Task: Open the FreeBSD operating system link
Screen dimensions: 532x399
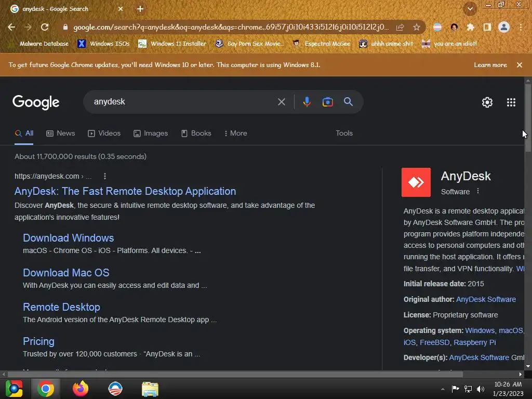Action: pyautogui.click(x=435, y=342)
